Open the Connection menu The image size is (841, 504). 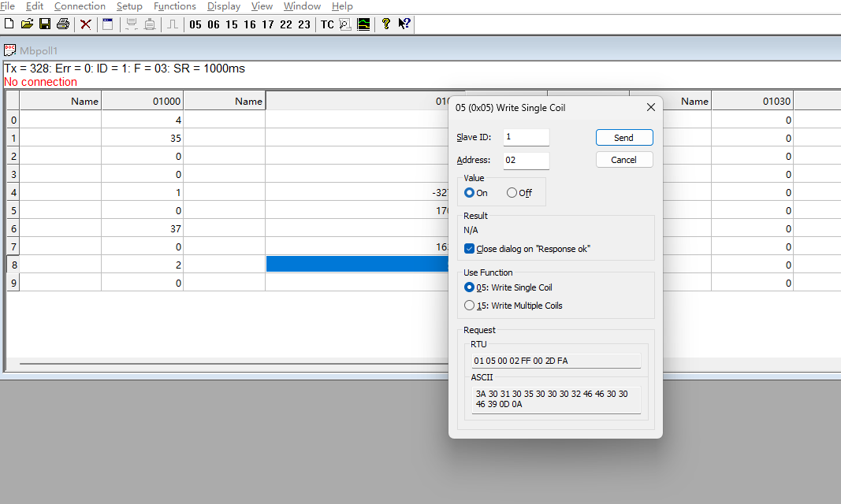point(80,6)
